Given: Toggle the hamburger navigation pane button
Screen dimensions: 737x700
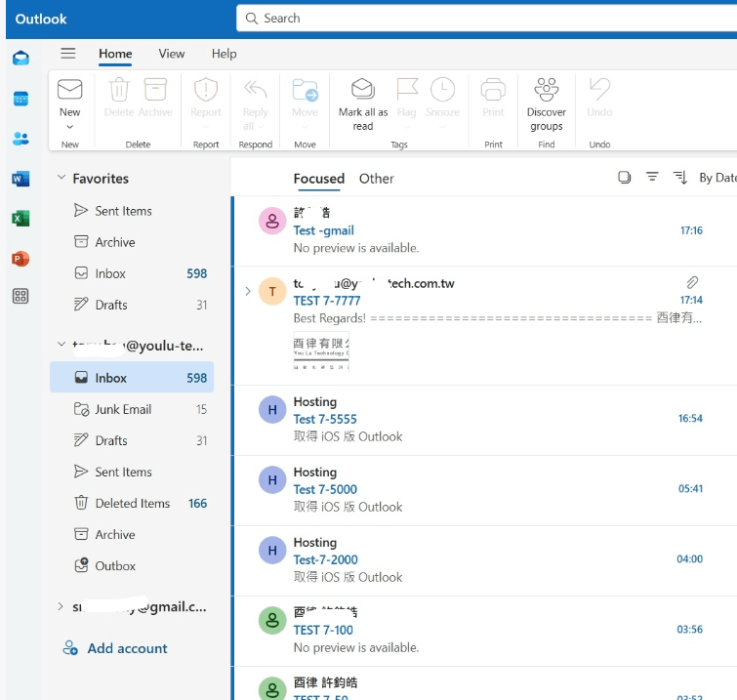Looking at the screenshot, I should (x=68, y=53).
